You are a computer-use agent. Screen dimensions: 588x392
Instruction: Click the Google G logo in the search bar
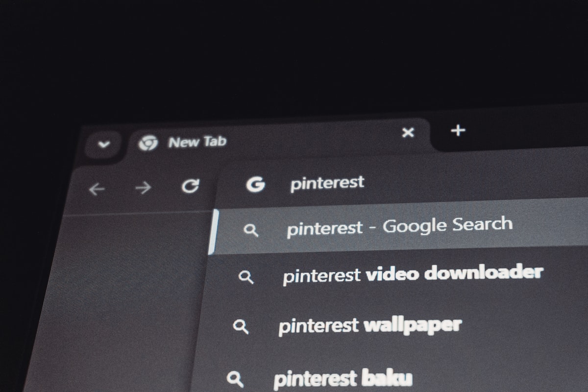(x=256, y=184)
